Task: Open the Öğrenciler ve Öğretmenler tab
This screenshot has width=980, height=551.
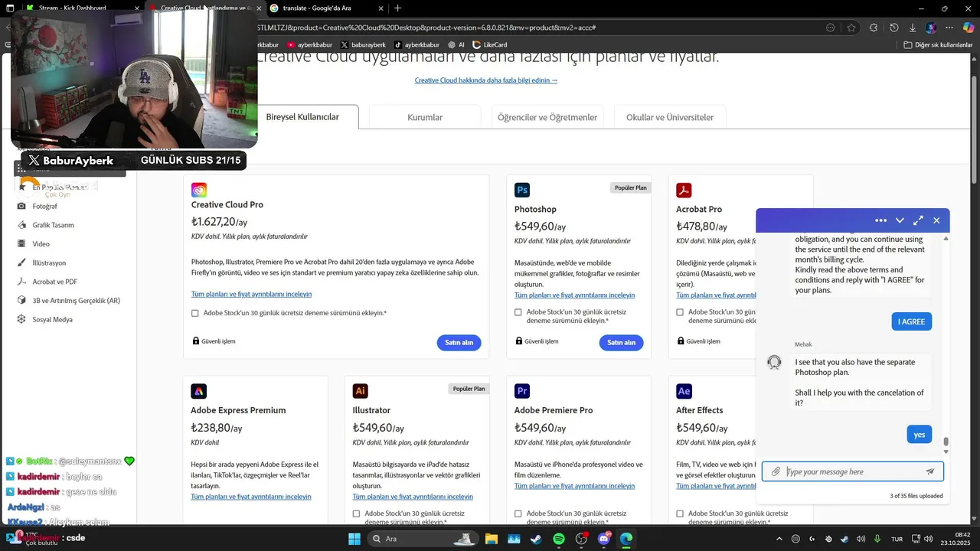Action: 547,117
